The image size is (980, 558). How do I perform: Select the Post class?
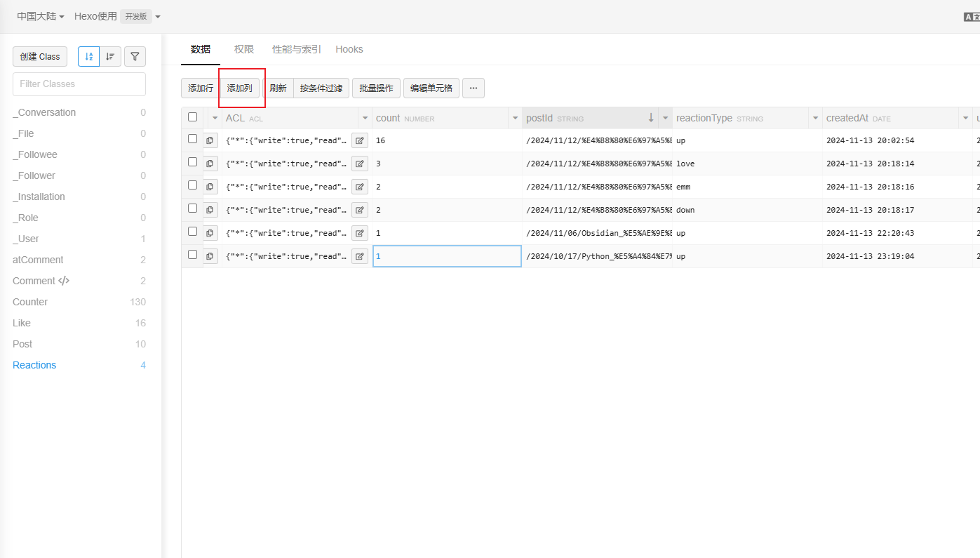[x=79, y=344]
